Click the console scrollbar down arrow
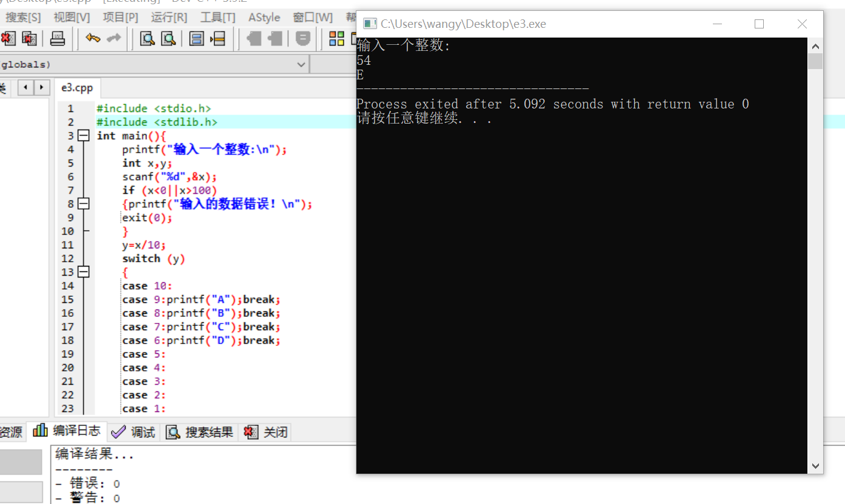 815,466
